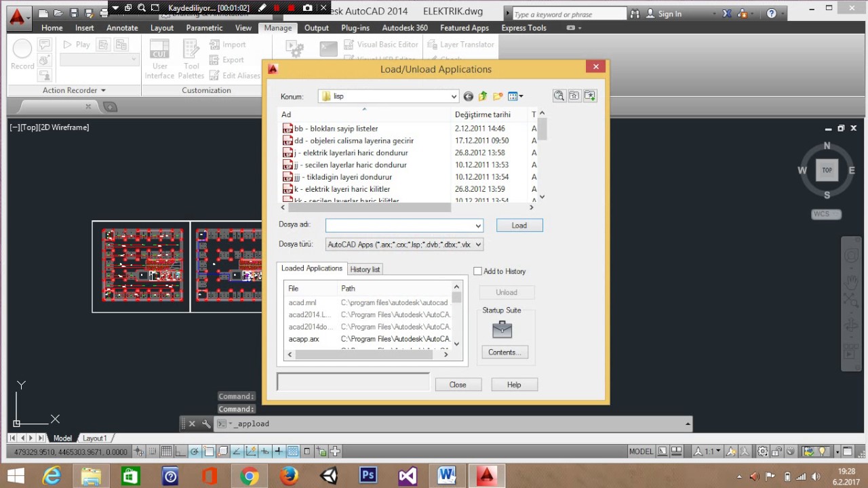Click the Close button in the dialog
Screen dimensions: 868x488
(458, 384)
